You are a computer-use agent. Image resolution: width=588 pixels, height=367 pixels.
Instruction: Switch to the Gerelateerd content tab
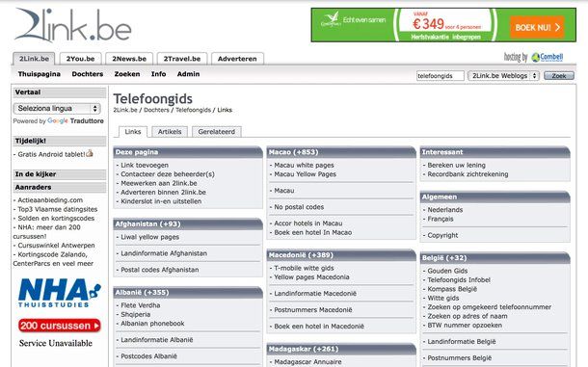(x=216, y=132)
